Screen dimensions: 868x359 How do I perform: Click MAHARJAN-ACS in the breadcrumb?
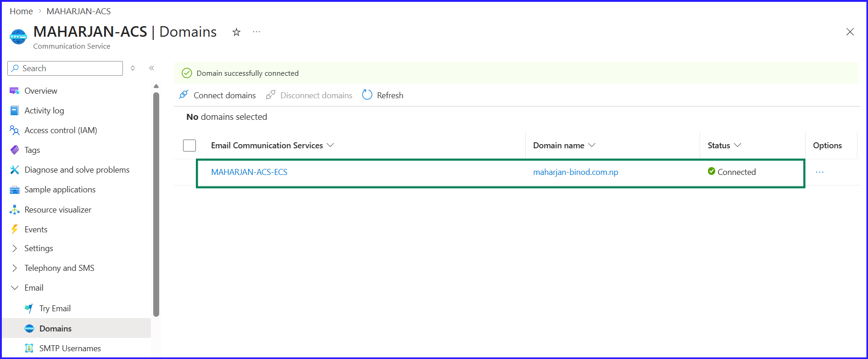(78, 11)
